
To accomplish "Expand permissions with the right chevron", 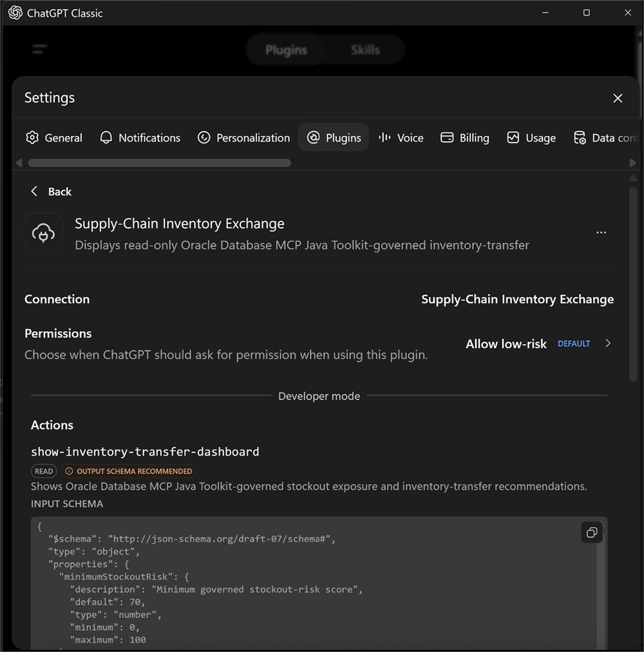I will click(608, 343).
